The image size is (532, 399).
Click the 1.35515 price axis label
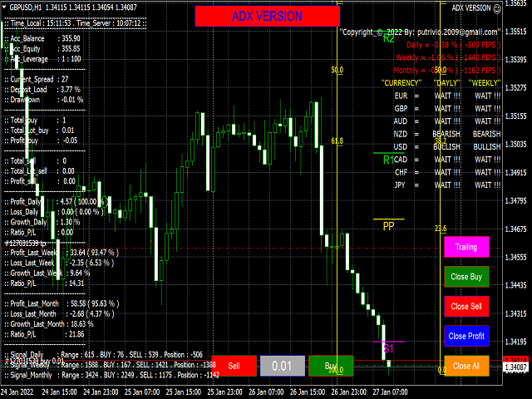[x=516, y=32]
